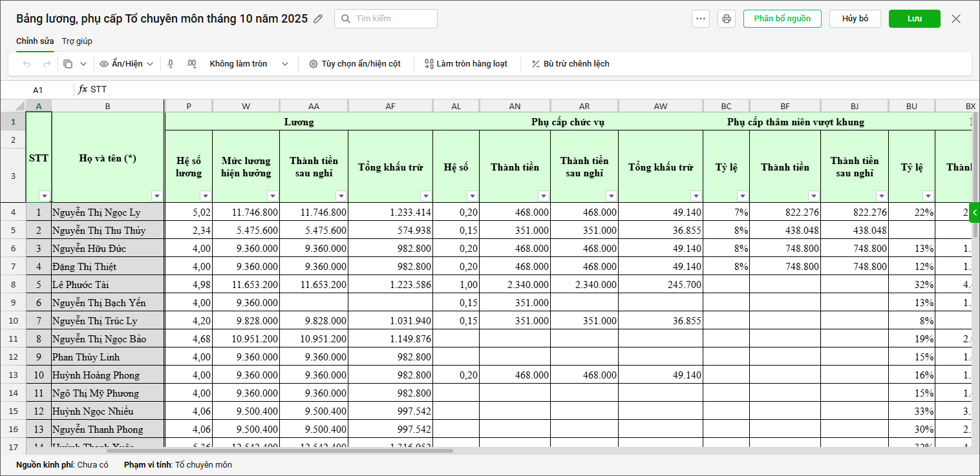Screen dimensions: 980x476
Task: Click the copy icon in the toolbar
Action: [x=68, y=64]
